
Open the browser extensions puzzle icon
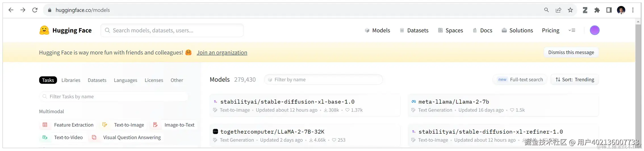(x=597, y=10)
